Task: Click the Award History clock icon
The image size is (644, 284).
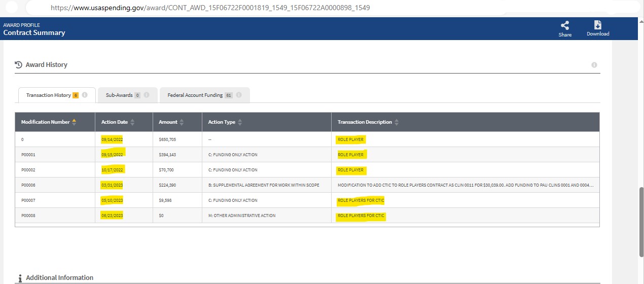Action: [19, 64]
